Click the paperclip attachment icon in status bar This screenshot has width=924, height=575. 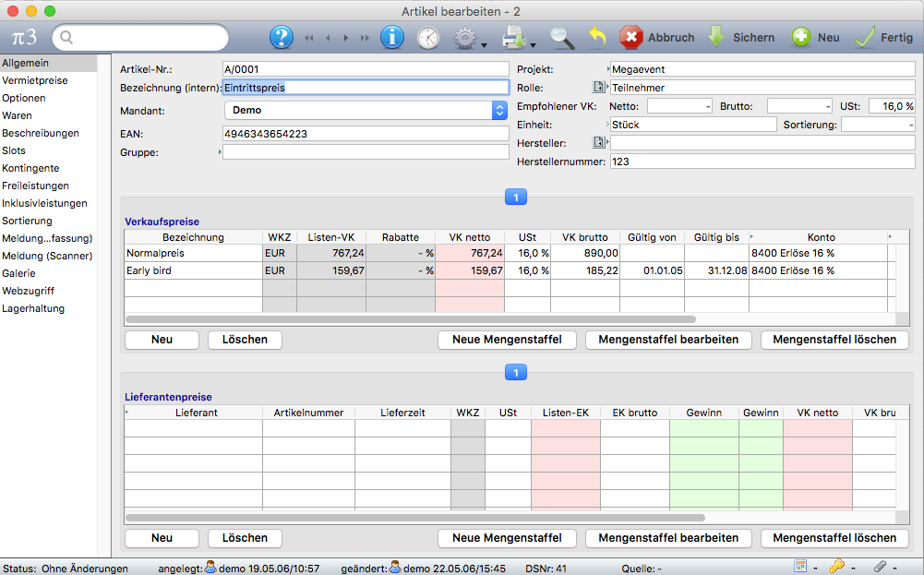[x=880, y=567]
